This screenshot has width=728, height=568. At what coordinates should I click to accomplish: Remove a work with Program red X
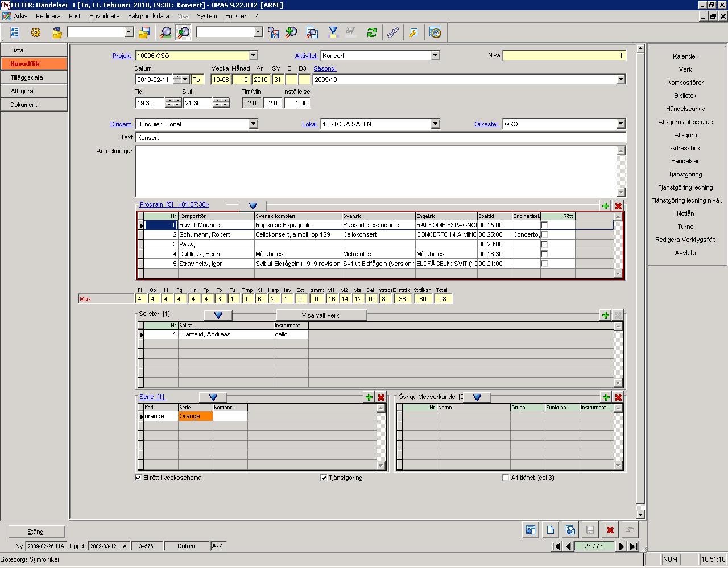(x=618, y=206)
